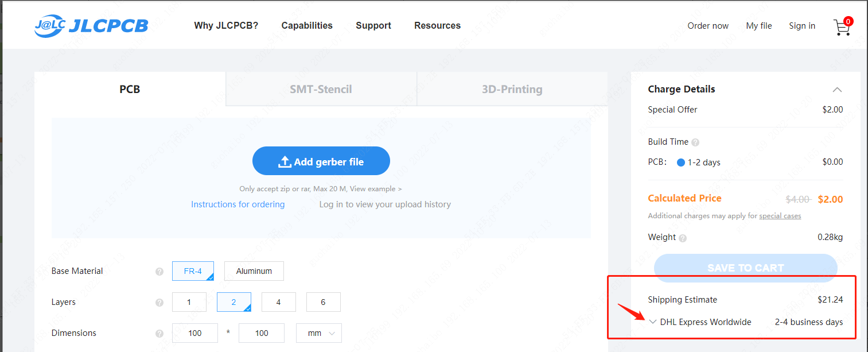Click the struck-through $4.00 price
This screenshot has height=352, width=868.
(798, 199)
